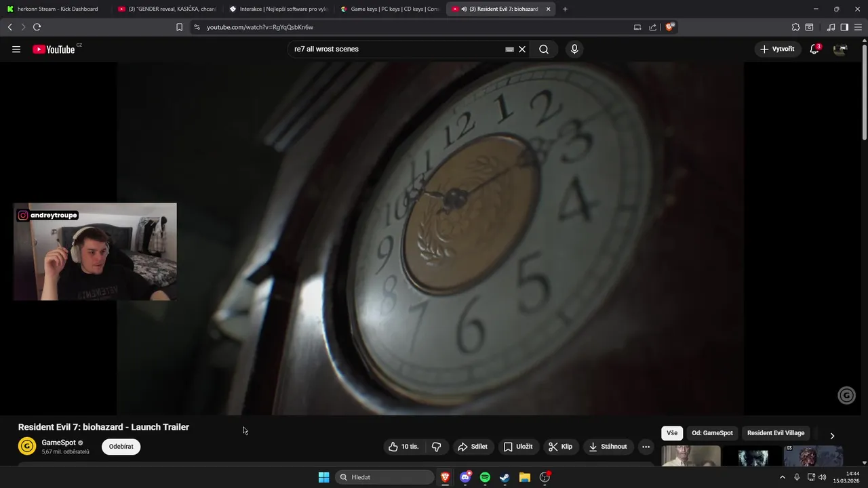
Task: Click the video player clock scene
Action: click(430, 238)
